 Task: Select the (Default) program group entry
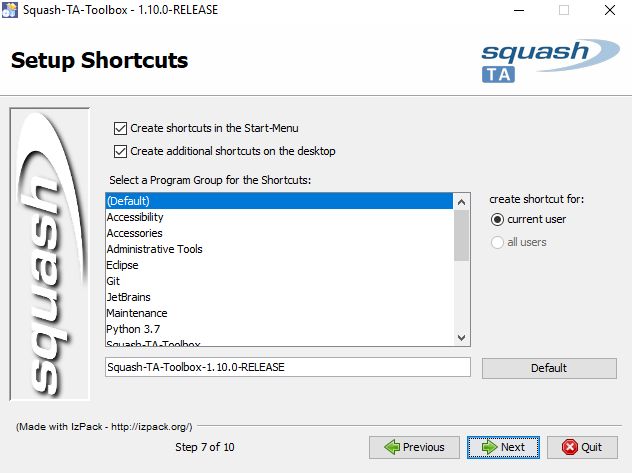279,201
